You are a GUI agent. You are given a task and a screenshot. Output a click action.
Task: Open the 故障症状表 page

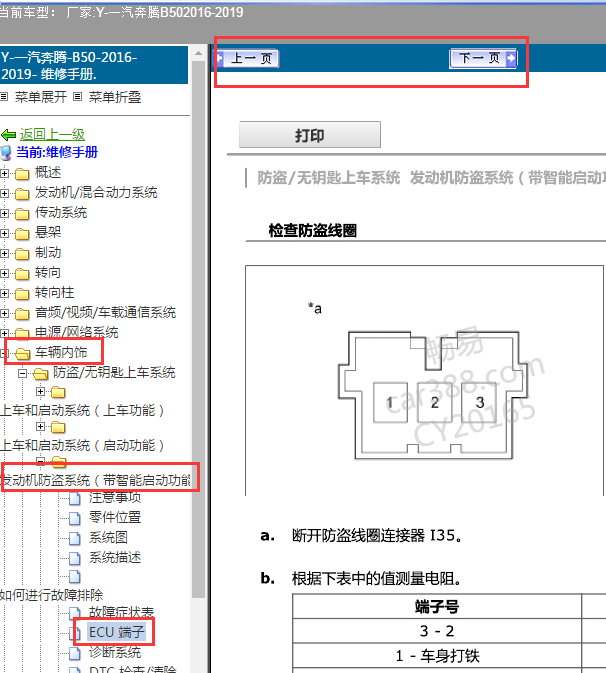[x=121, y=612]
